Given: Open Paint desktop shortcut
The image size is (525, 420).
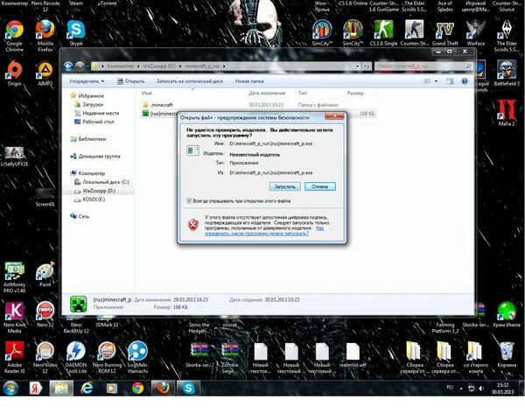Looking at the screenshot, I should tap(45, 274).
